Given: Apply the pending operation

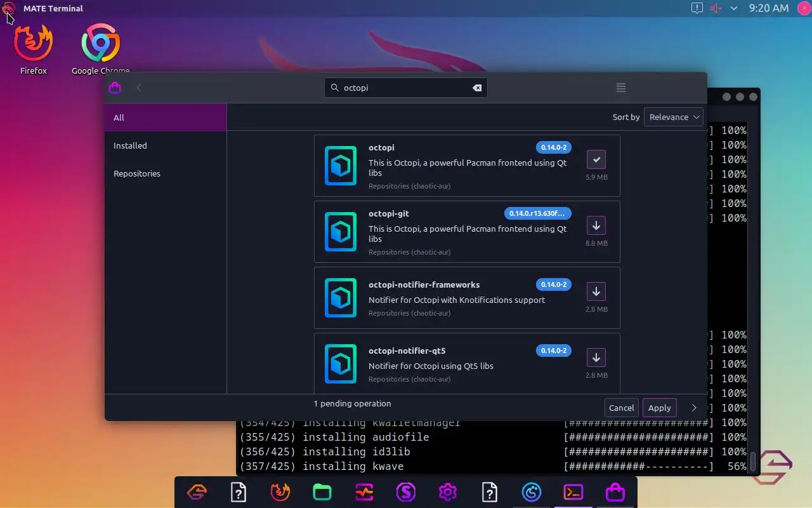Looking at the screenshot, I should click(660, 408).
